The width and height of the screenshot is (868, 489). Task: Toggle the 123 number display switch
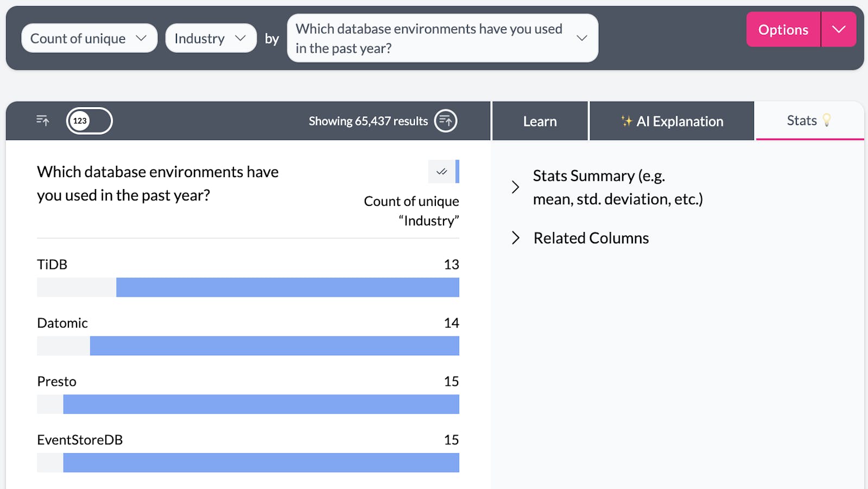[89, 121]
